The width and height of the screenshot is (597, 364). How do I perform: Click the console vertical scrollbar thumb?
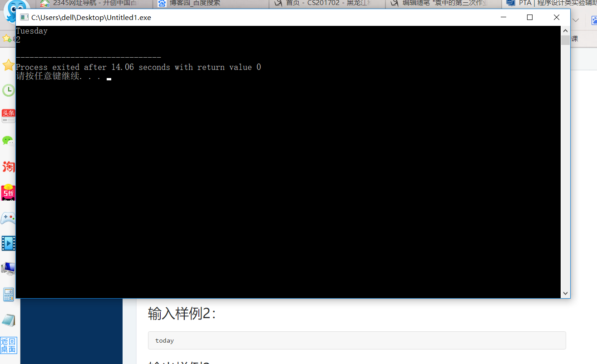tap(565, 40)
